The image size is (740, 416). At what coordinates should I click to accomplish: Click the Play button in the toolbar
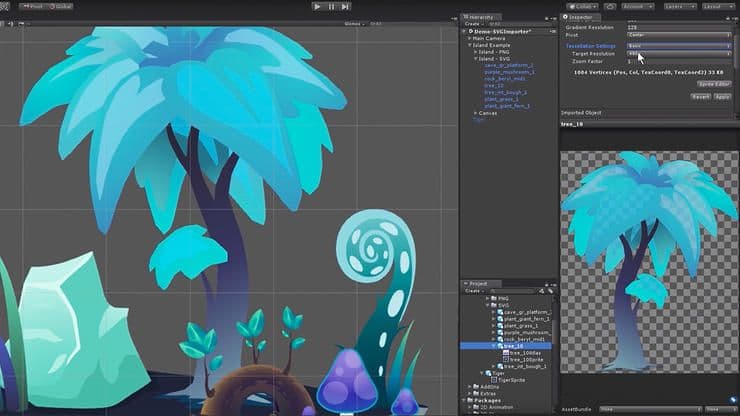tap(317, 7)
